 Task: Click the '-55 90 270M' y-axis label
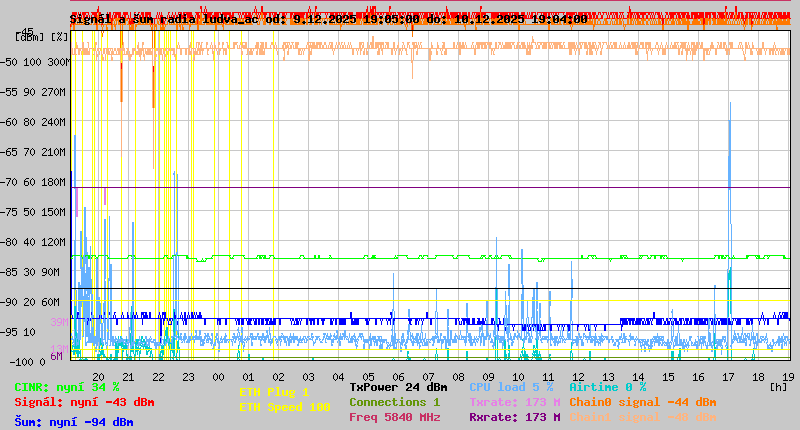pos(33,92)
